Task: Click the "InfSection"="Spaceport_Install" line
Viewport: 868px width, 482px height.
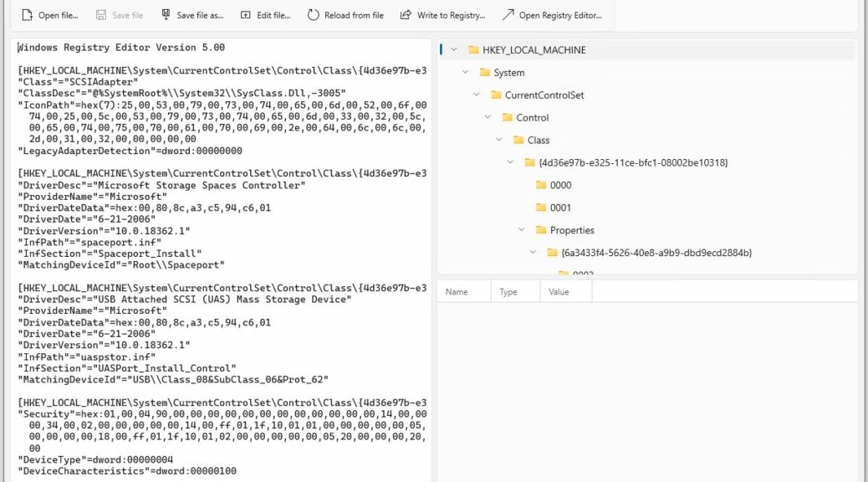Action: tap(110, 254)
